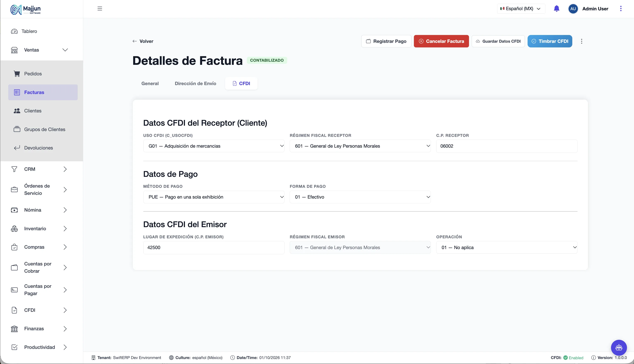
Task: Open the chatbot assistant button
Action: pos(619,347)
